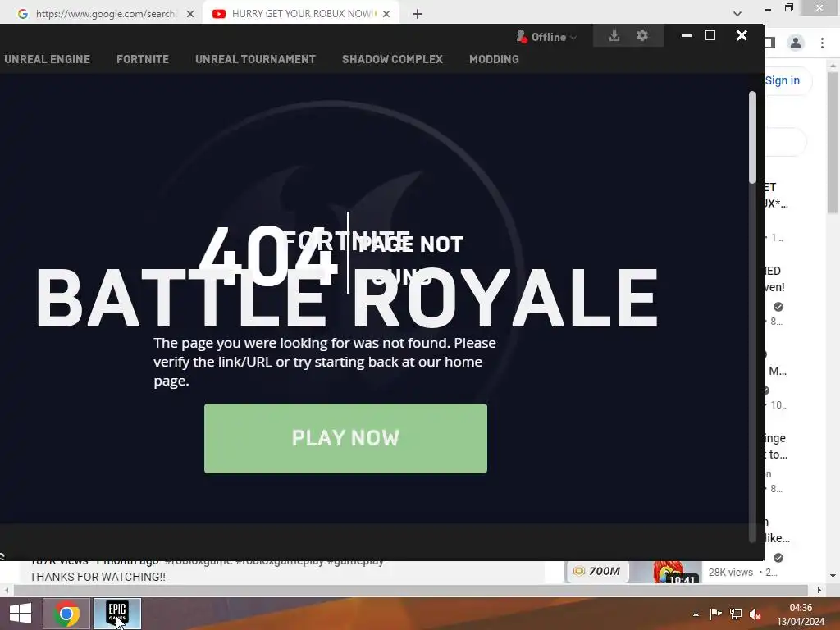Open the Chrome profile avatar icon
The image size is (840, 630).
[x=796, y=43]
